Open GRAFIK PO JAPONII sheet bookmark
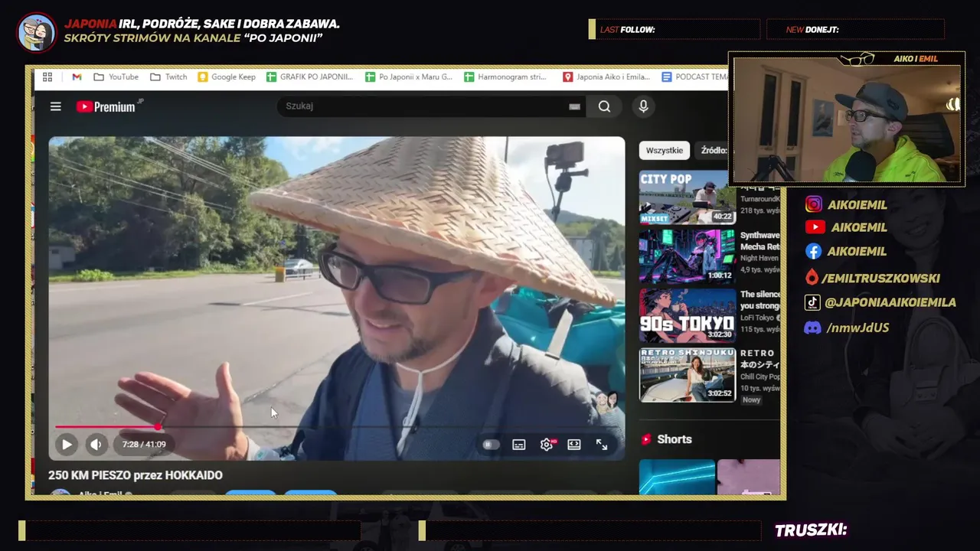980x551 pixels. (x=310, y=77)
